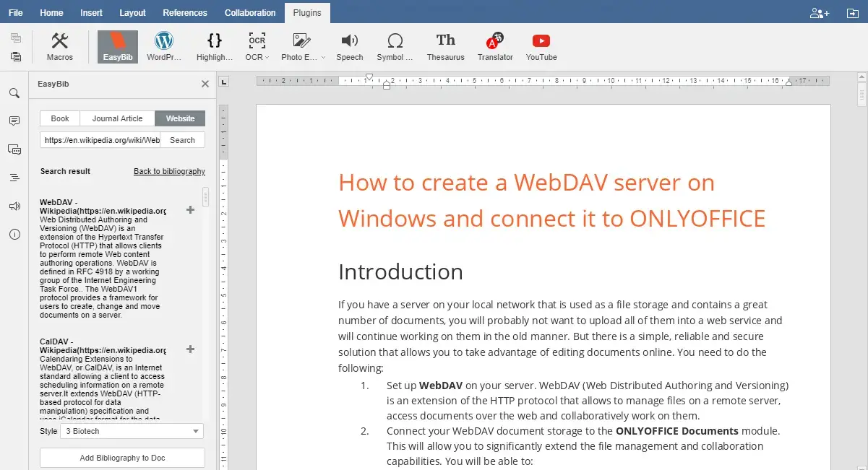Click the Search result label
This screenshot has width=868, height=470.
click(x=65, y=171)
